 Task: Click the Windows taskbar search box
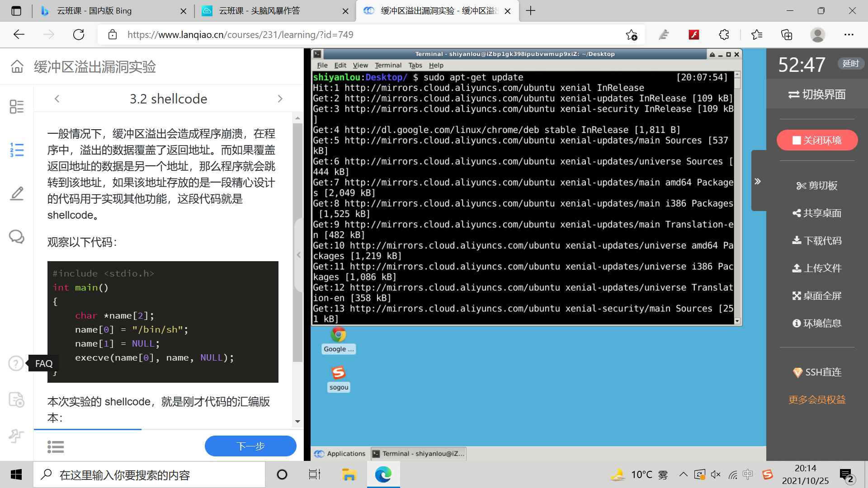point(149,474)
